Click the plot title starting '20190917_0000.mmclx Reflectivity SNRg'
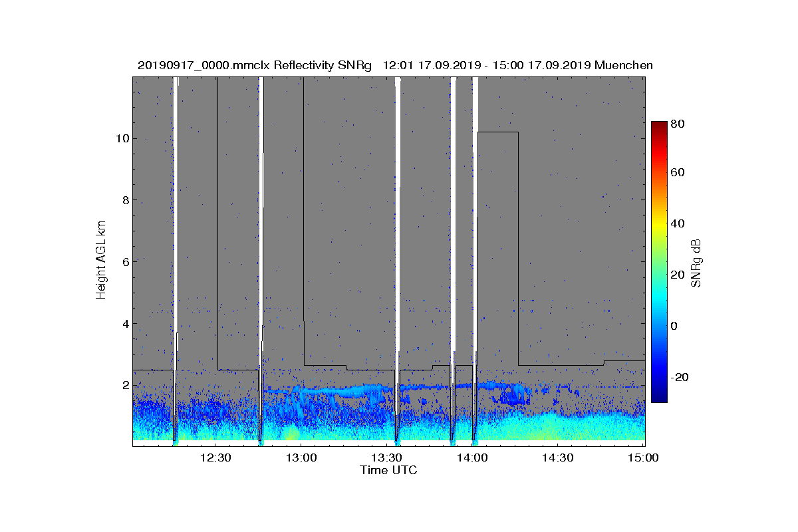Image resolution: width=798 pixels, height=532 pixels. (395, 65)
